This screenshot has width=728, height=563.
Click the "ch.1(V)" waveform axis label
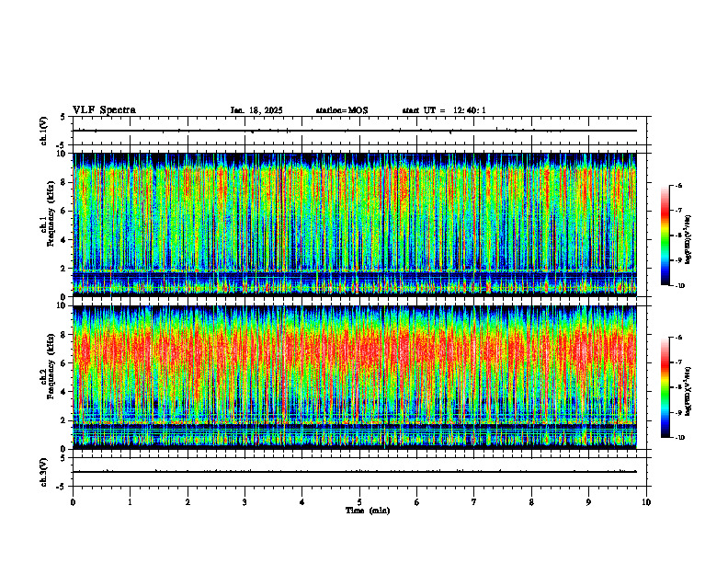point(44,131)
